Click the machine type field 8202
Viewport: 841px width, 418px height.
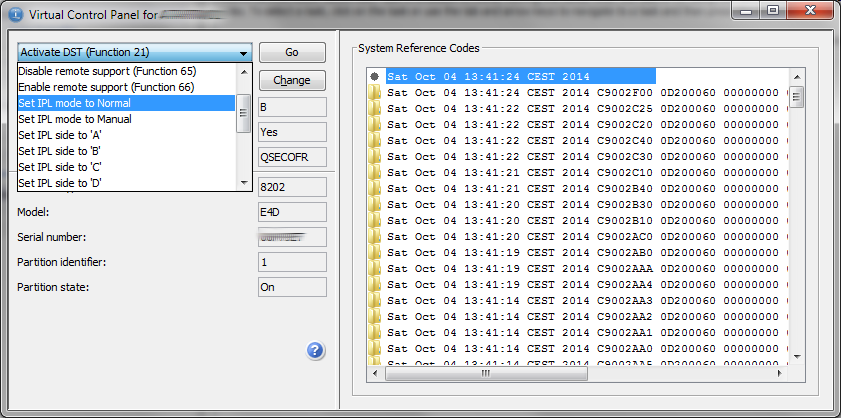tap(292, 187)
